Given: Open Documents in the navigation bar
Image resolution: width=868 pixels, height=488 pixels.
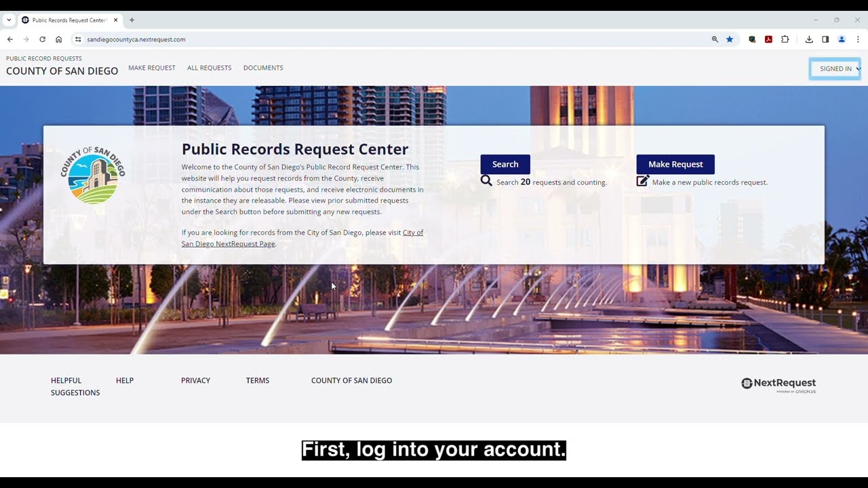Looking at the screenshot, I should [263, 68].
